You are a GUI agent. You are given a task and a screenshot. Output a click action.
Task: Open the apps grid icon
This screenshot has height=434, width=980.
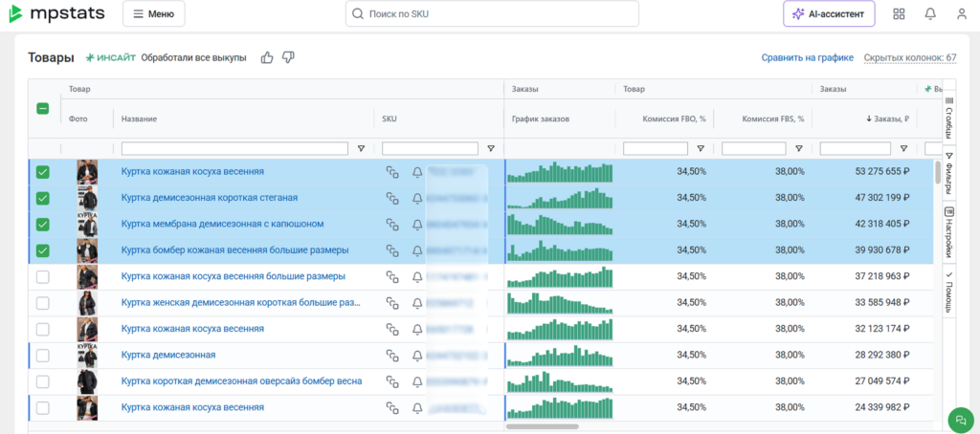[x=899, y=13]
